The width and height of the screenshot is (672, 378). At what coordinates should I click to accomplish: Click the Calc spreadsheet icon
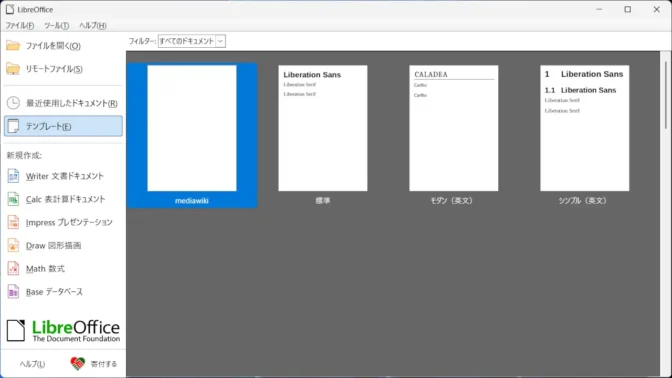coord(13,199)
